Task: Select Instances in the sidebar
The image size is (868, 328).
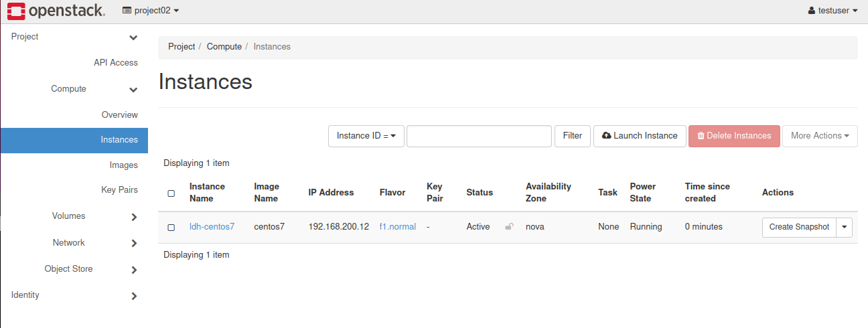Action: (x=74, y=140)
